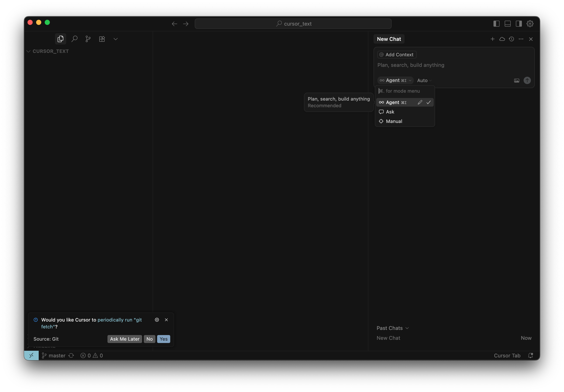
Task: Open the Explorer files view
Action: [60, 39]
